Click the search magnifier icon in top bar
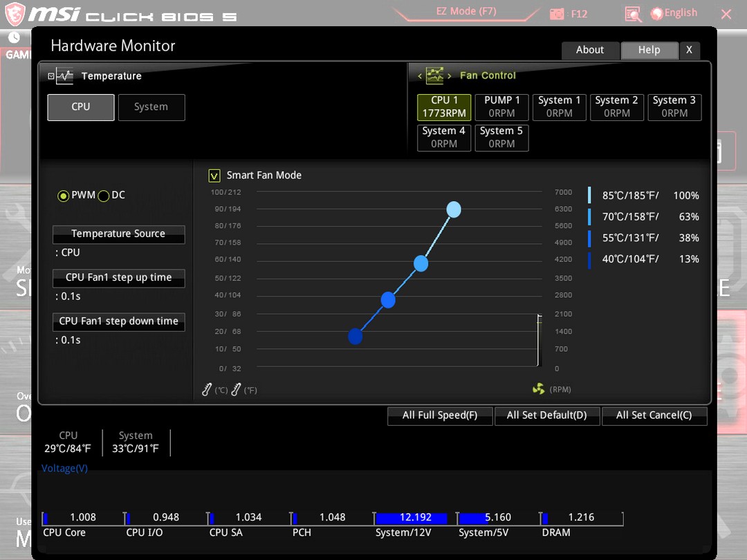 coord(632,14)
